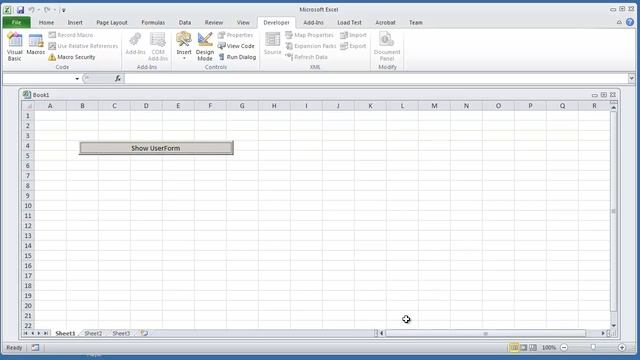The image size is (640, 360).
Task: Click the zoom in plus button
Action: [x=622, y=348]
